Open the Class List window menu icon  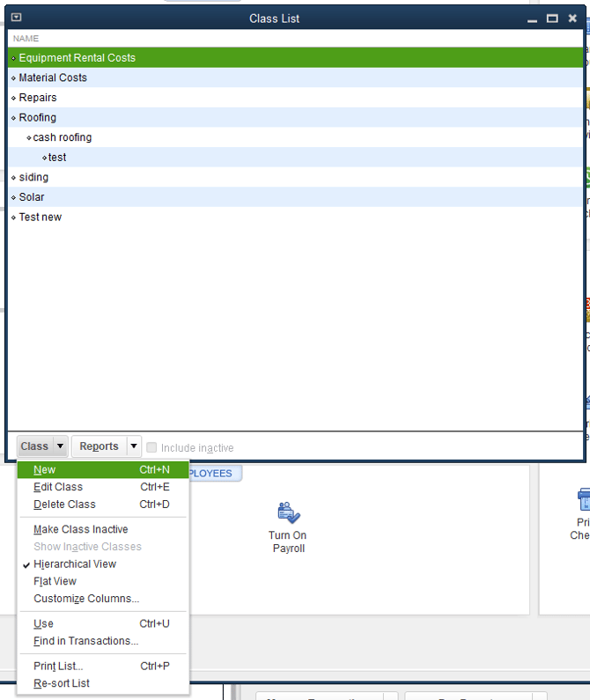[x=17, y=18]
